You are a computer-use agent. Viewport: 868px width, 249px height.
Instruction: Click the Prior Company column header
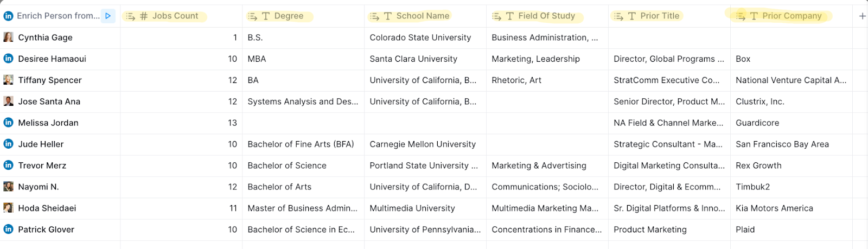tap(792, 16)
